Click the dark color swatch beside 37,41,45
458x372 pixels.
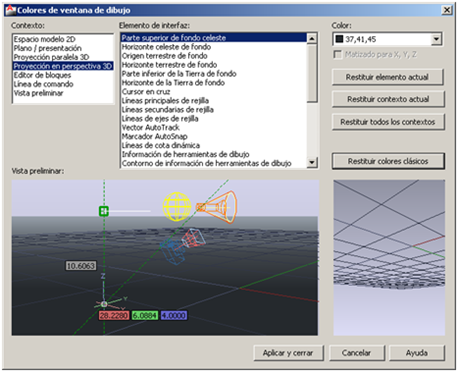(x=339, y=39)
